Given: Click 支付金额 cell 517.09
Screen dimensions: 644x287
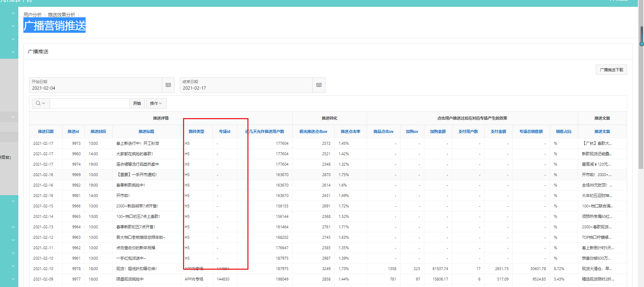Looking at the screenshot, I should (x=503, y=279).
